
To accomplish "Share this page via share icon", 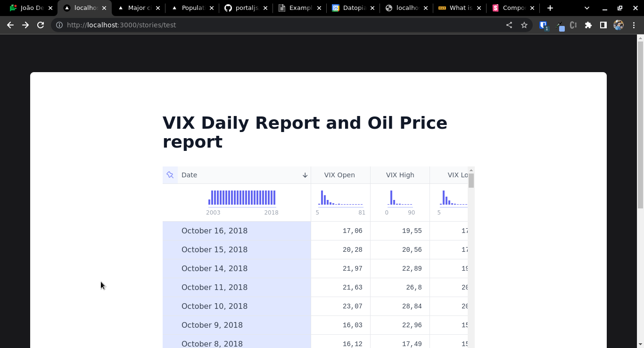I will coord(509,25).
